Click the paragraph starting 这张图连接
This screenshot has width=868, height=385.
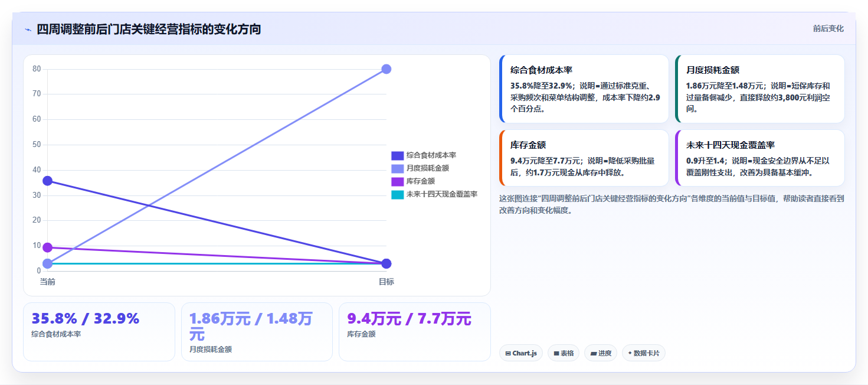[x=672, y=204]
